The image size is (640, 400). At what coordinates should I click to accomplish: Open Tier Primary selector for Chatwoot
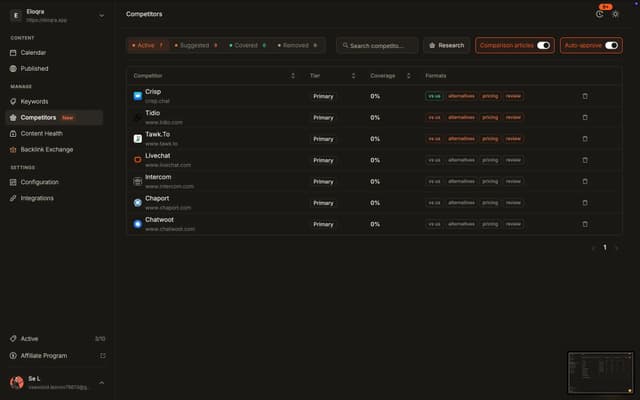click(323, 224)
